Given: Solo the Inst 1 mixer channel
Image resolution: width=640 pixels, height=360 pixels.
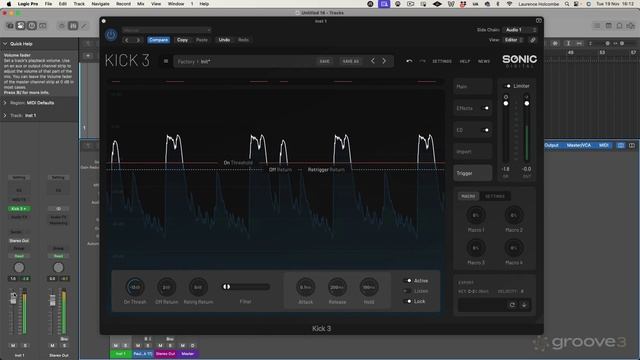Looking at the screenshot, I should click(24, 345).
